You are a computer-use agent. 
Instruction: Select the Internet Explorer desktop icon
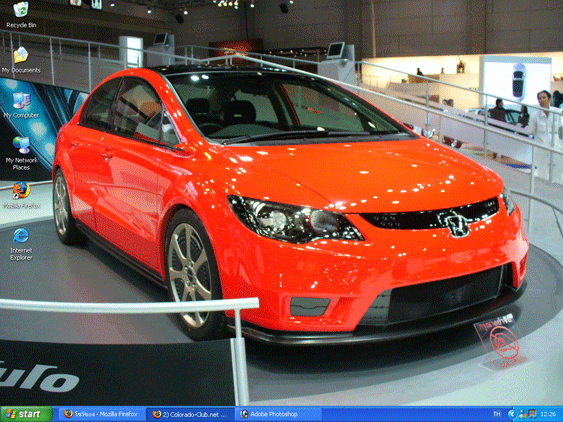(x=21, y=236)
